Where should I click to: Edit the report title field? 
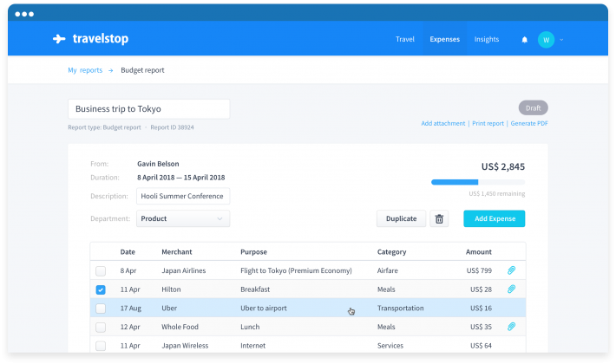148,109
